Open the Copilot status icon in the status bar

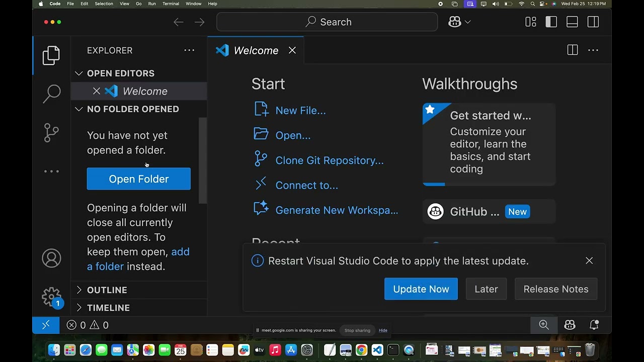point(570,325)
